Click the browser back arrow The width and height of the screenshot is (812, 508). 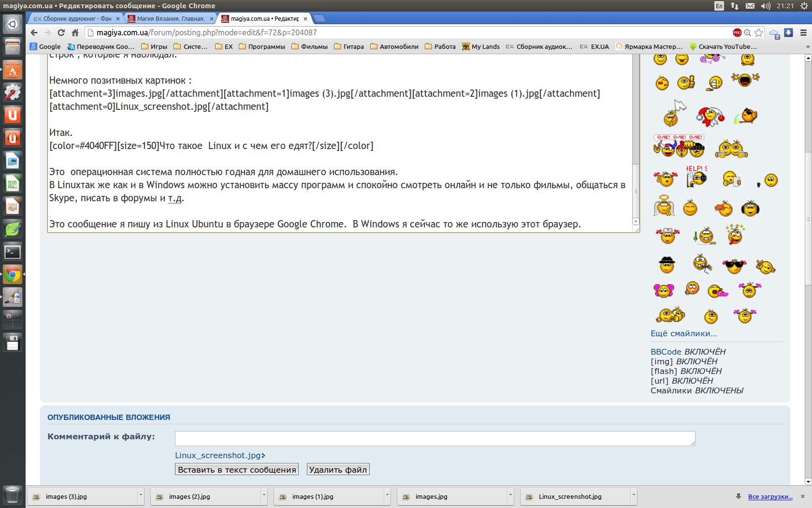click(x=34, y=32)
